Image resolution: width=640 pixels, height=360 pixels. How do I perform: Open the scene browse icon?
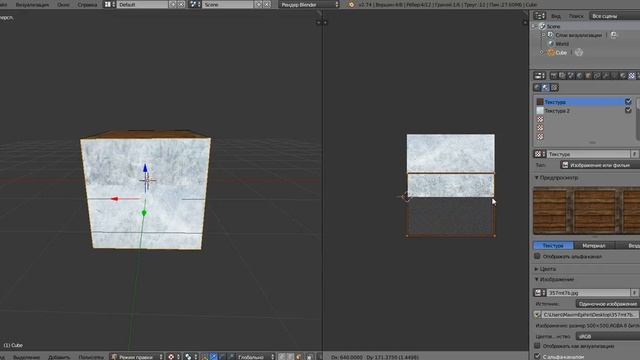tap(195, 4)
